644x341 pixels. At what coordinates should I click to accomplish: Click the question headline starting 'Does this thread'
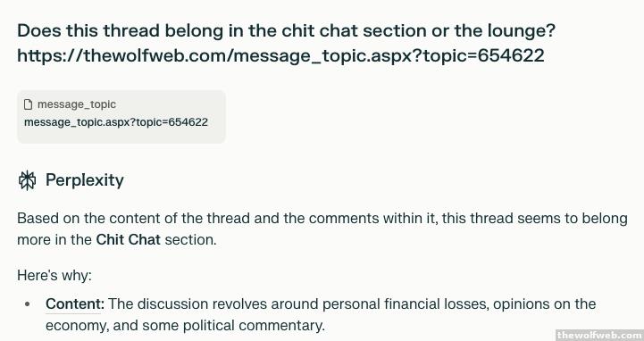click(286, 30)
